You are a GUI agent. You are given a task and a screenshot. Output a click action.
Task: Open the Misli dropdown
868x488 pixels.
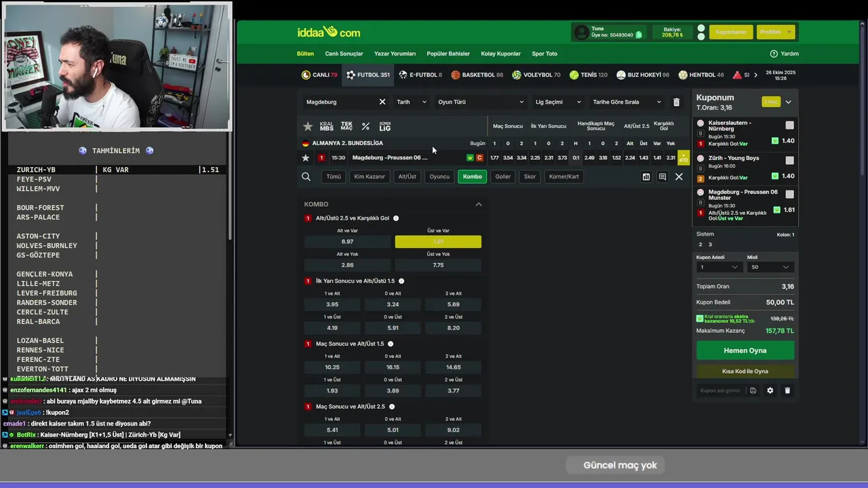[x=770, y=267]
